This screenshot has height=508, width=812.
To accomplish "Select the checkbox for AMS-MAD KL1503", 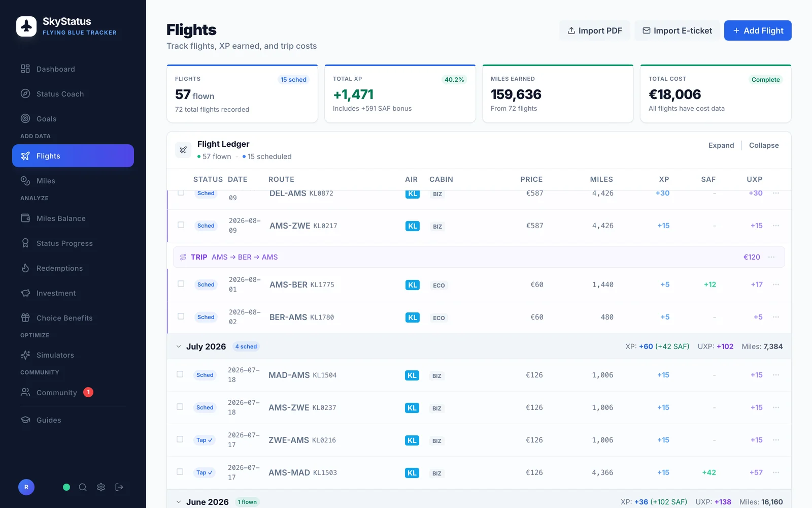I will pos(180,471).
